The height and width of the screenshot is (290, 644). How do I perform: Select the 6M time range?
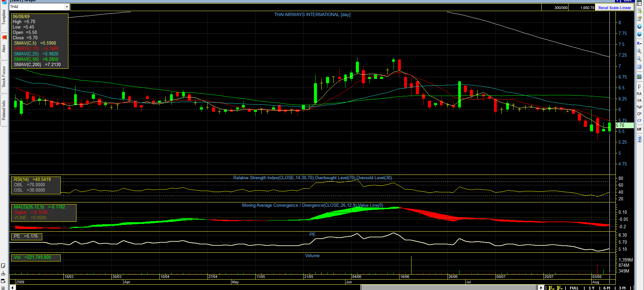pos(607,288)
